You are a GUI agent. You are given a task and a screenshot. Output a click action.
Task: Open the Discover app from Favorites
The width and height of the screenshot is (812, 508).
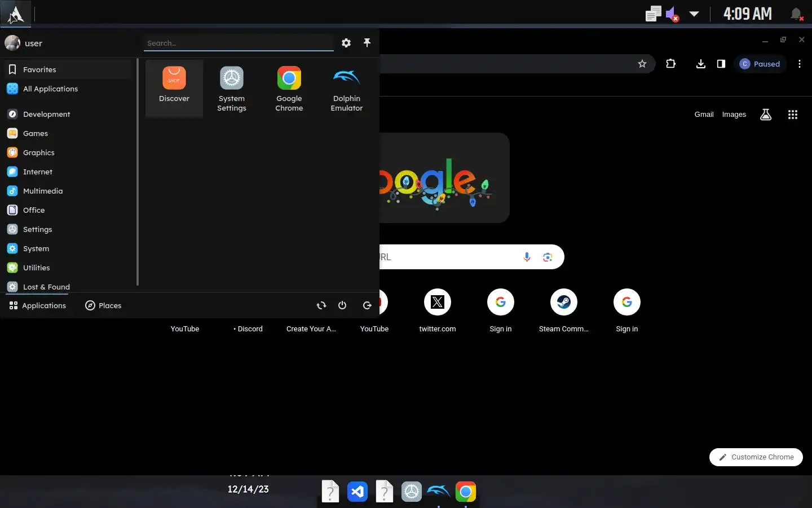point(174,88)
